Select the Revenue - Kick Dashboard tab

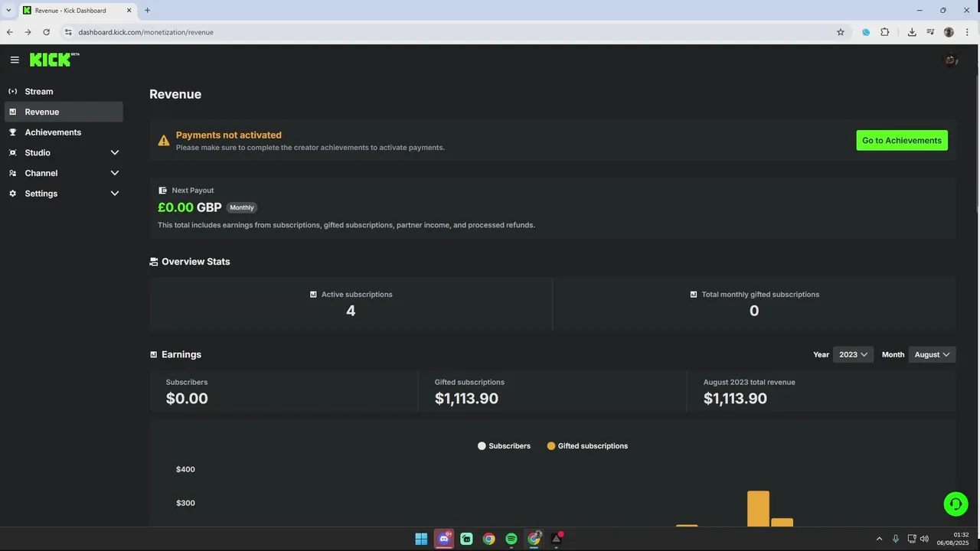coord(78,10)
